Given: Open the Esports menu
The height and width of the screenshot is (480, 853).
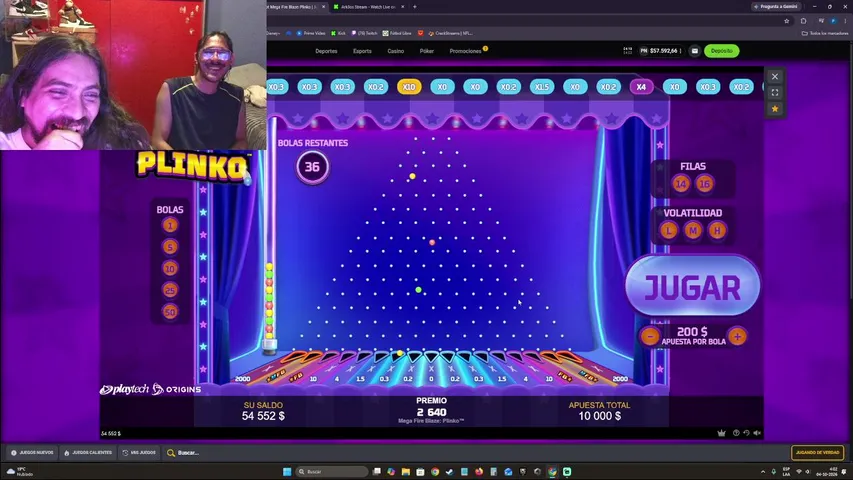Looking at the screenshot, I should point(362,51).
